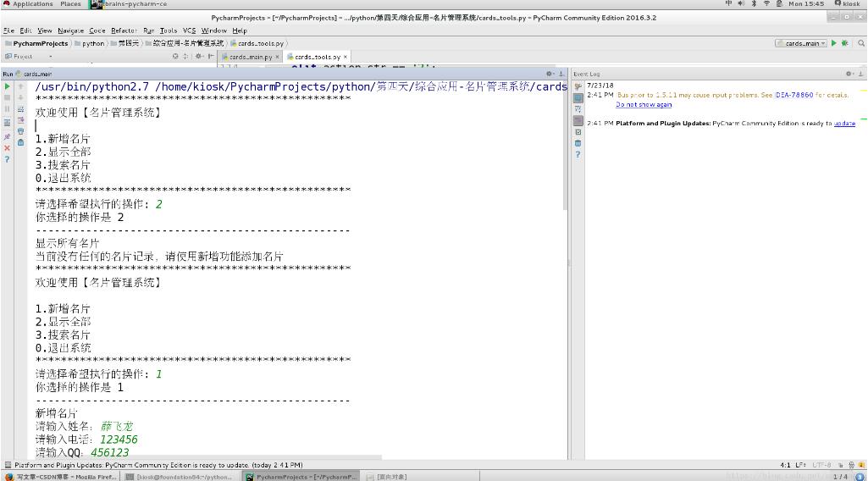The height and width of the screenshot is (481, 868).
Task: Open Project panel gear options
Action: pos(199,56)
